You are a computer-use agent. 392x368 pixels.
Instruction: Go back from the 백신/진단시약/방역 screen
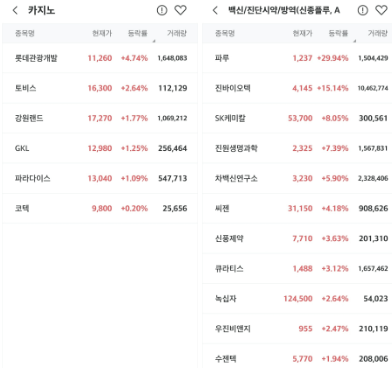215,10
